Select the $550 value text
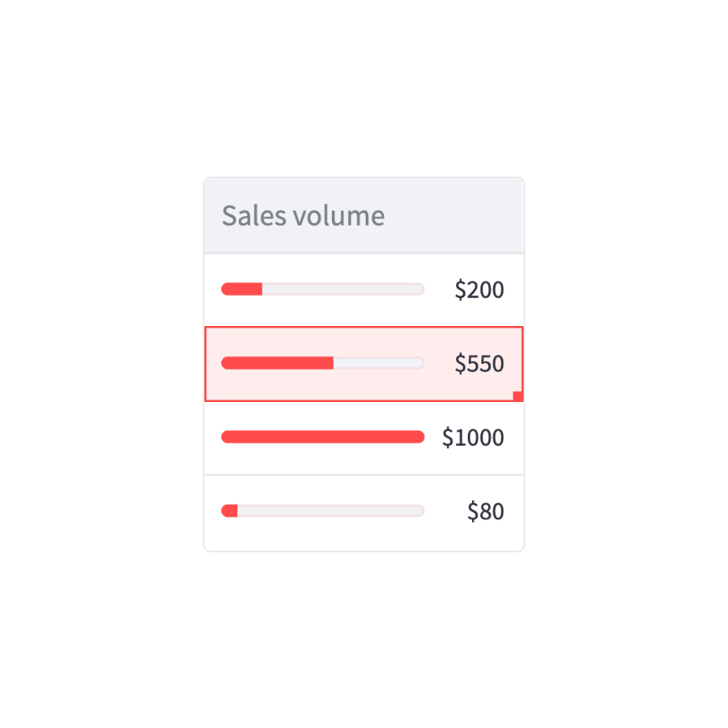728x728 pixels. (479, 363)
